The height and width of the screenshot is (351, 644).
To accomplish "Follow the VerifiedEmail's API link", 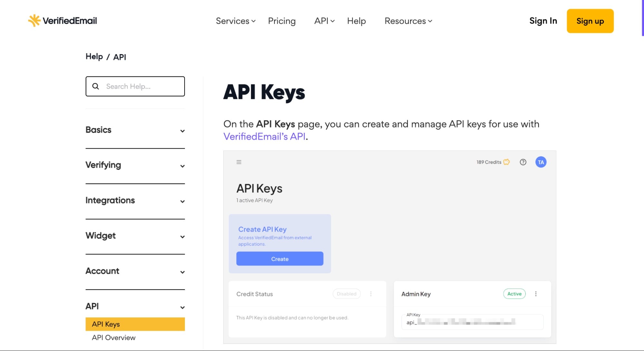I will tap(264, 137).
